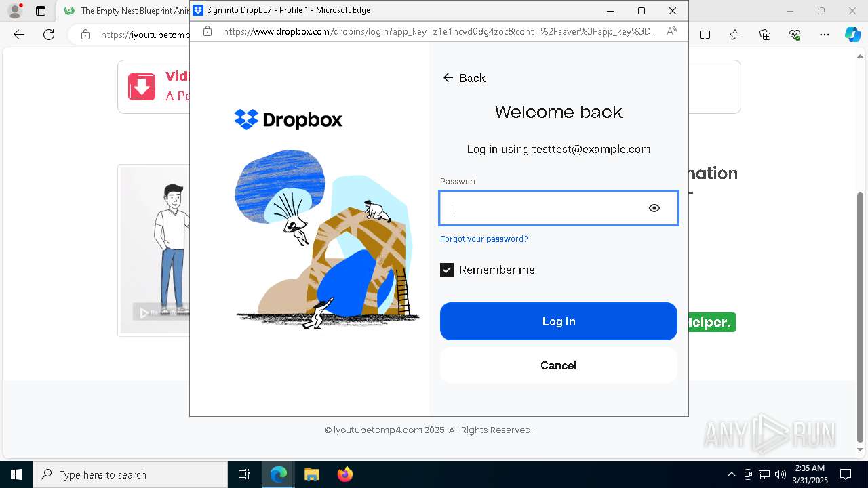The image size is (868, 488).
Task: Click the Read aloud icon in the Dropbox address bar
Action: pos(671,31)
